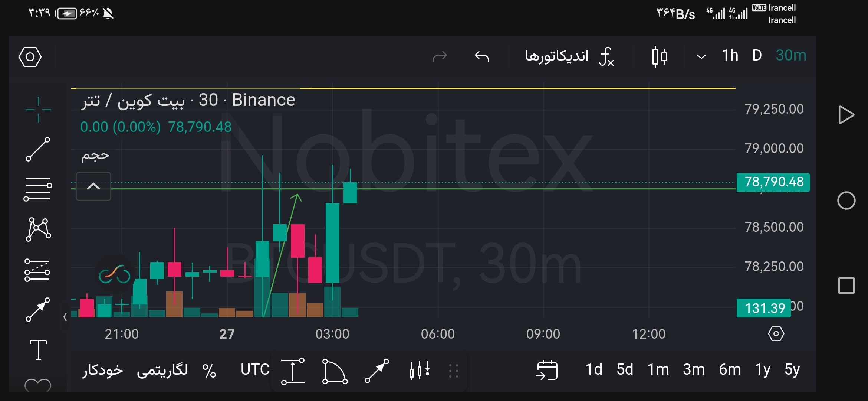Open the candlestick chart style selector
This screenshot has height=401, width=868.
(x=660, y=56)
